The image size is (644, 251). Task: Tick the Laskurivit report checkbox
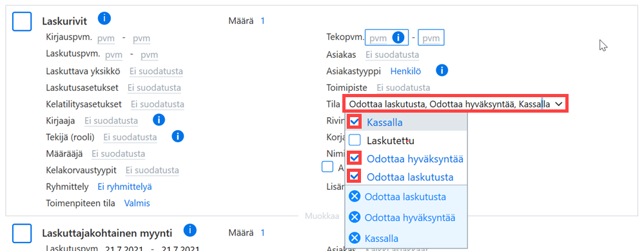(22, 21)
